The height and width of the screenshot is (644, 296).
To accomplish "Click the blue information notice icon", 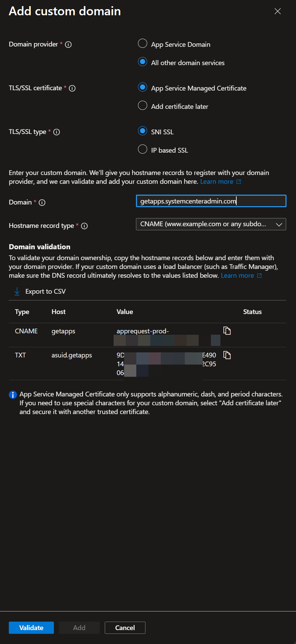I will pos(13,395).
